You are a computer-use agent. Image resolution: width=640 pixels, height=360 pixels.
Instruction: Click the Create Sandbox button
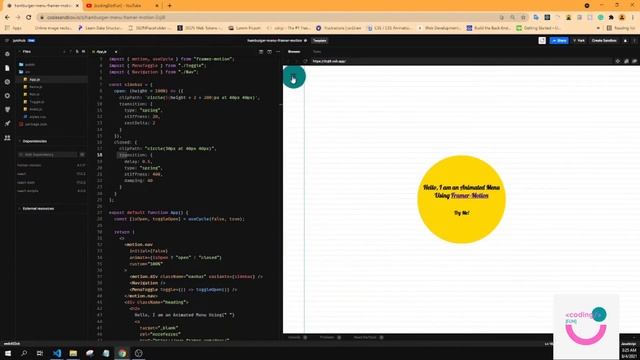click(x=604, y=40)
